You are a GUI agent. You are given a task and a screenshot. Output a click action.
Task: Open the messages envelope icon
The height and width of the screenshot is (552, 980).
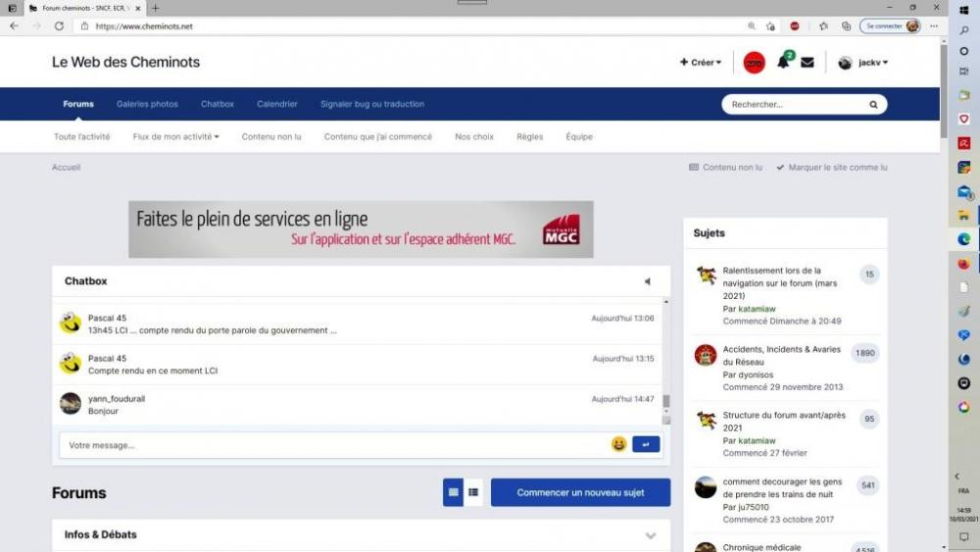(808, 63)
